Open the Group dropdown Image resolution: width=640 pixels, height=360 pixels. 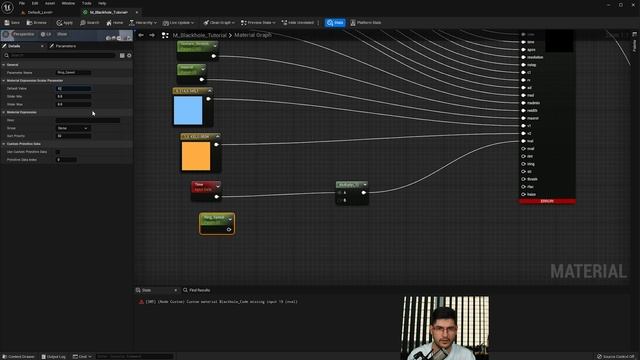click(73, 128)
